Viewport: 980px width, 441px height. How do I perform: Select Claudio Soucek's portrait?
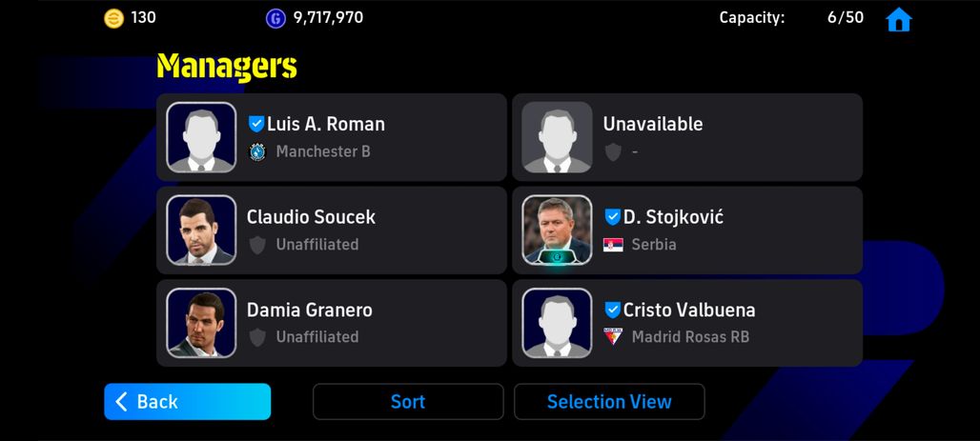tap(201, 230)
